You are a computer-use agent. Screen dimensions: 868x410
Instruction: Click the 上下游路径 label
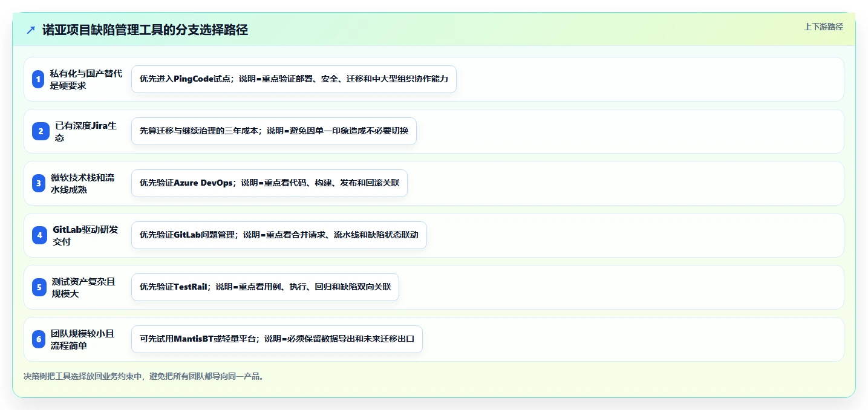(x=823, y=27)
